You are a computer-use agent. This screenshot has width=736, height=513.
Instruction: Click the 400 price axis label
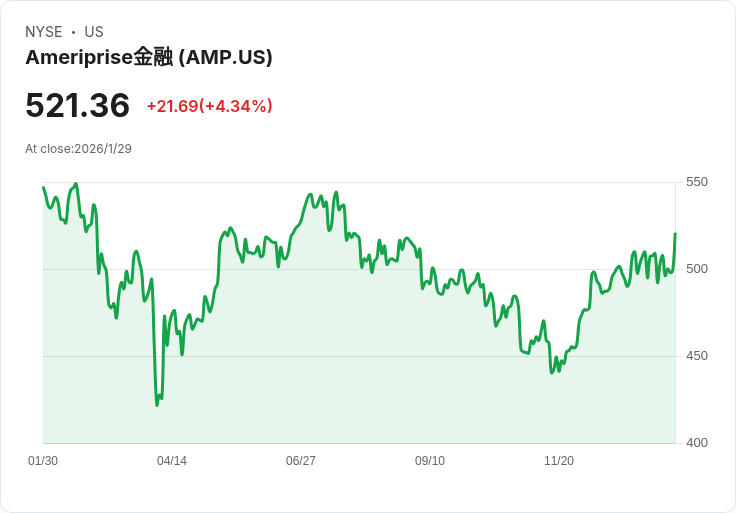pyautogui.click(x=697, y=443)
